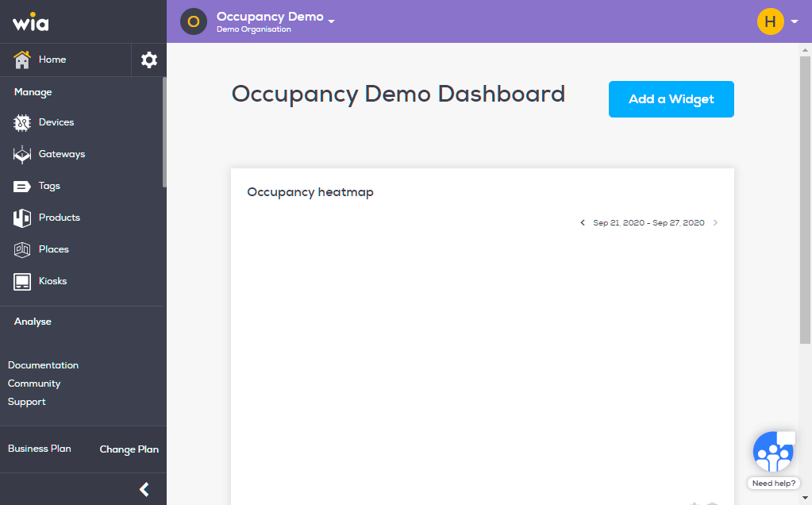
Task: Click the Places floorplan icon
Action: point(21,249)
